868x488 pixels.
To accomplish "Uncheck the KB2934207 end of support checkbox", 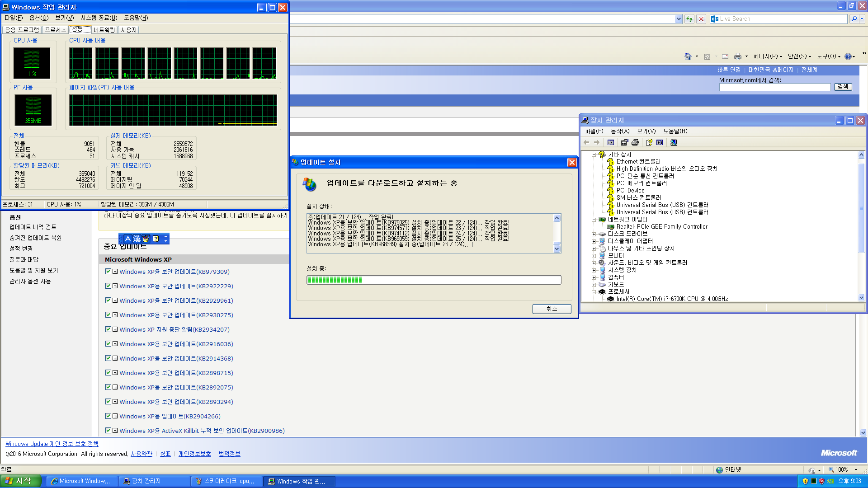I will click(x=108, y=329).
